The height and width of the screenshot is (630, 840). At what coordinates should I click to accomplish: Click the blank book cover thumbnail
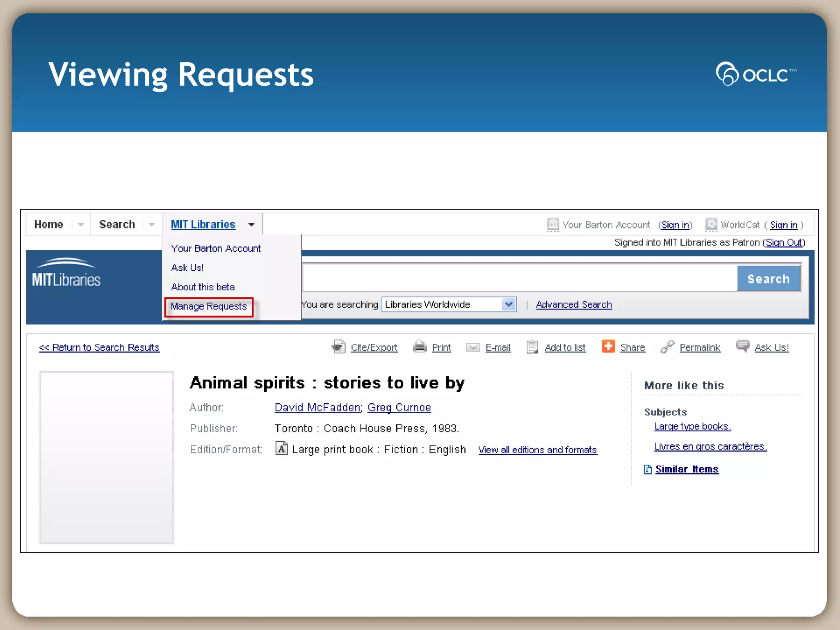pos(106,457)
